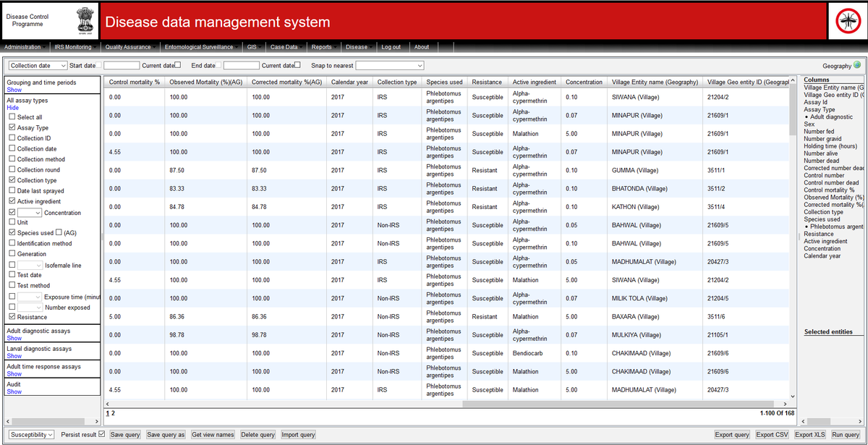Open the About menu item
The image size is (868, 445).
click(422, 47)
